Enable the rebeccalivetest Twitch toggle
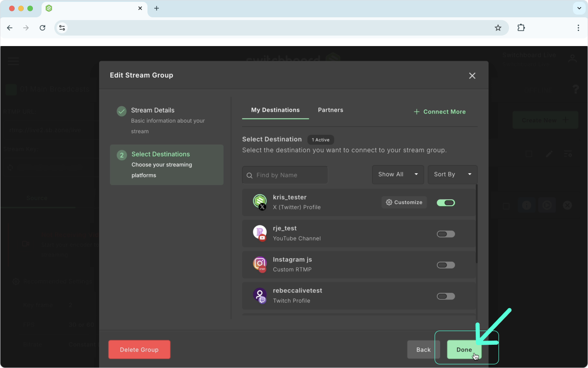This screenshot has width=588, height=368. click(x=446, y=296)
